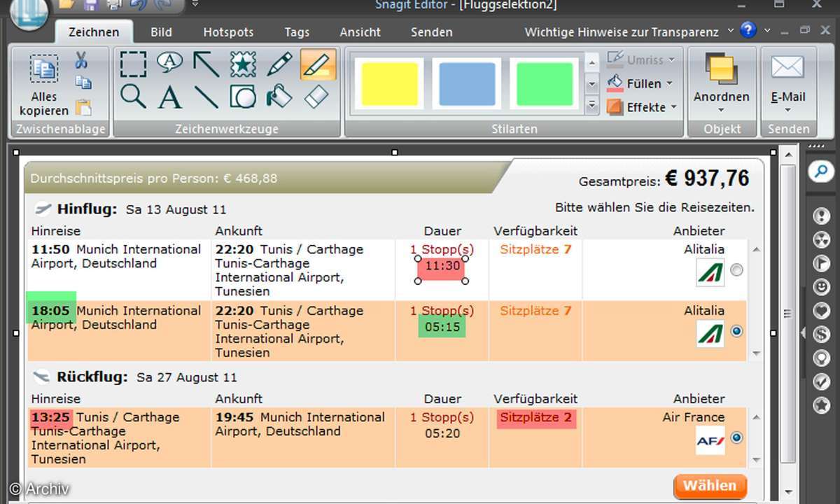Image resolution: width=840 pixels, height=504 pixels.
Task: Select the Air France return flight radio button
Action: click(736, 438)
